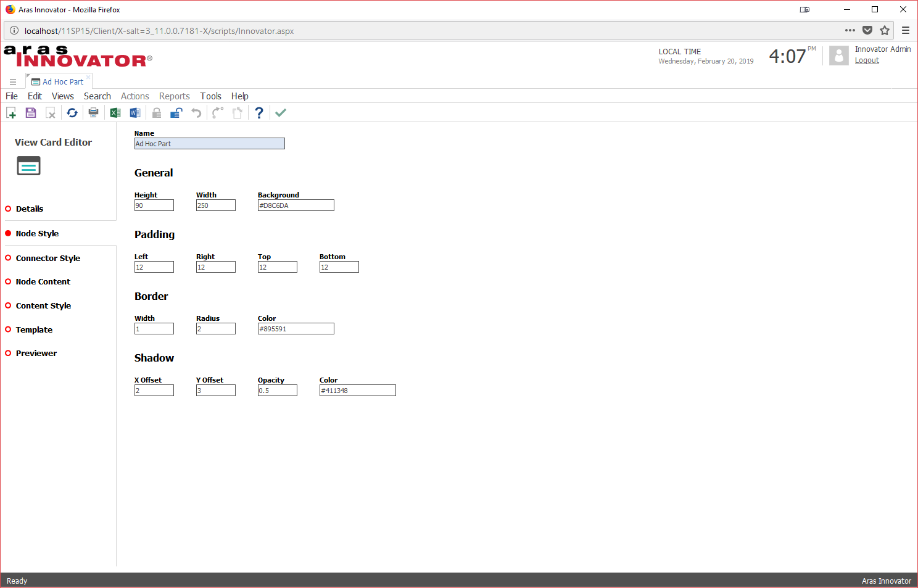Viewport: 918px width, 588px height.
Task: Click the Padding Bottom field
Action: (x=339, y=267)
